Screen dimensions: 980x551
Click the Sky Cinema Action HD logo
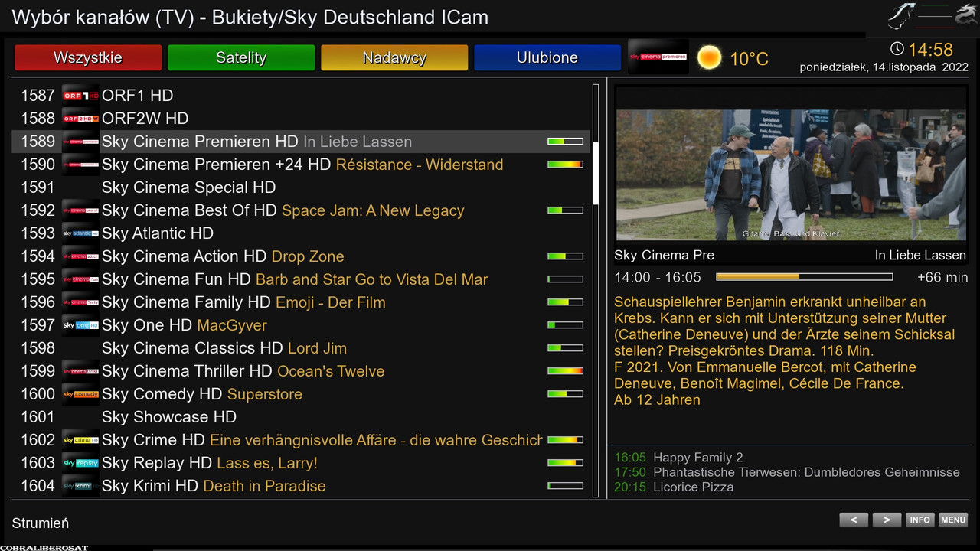pos(80,256)
